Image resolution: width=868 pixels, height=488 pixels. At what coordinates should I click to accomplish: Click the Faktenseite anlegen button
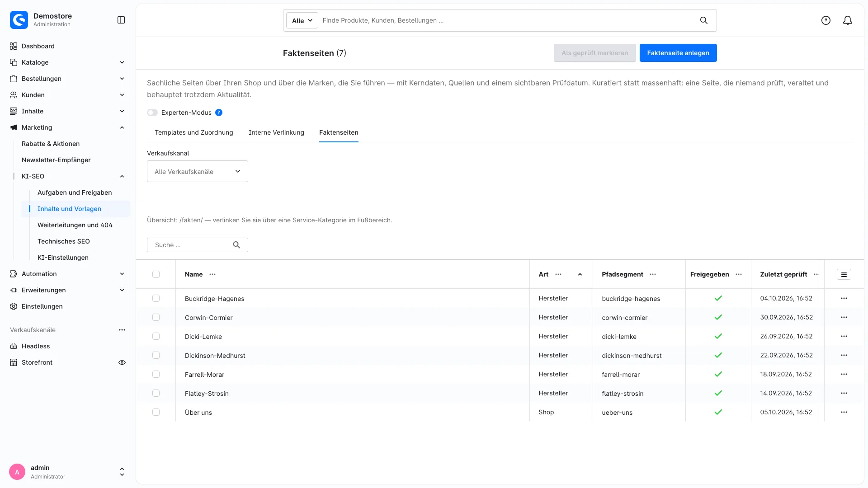point(678,53)
